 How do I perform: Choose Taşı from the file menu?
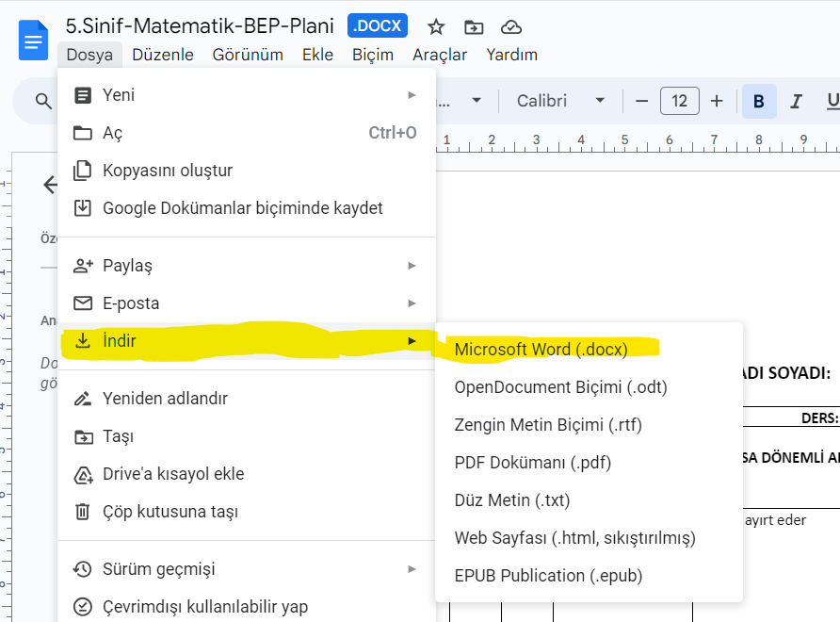click(x=247, y=436)
